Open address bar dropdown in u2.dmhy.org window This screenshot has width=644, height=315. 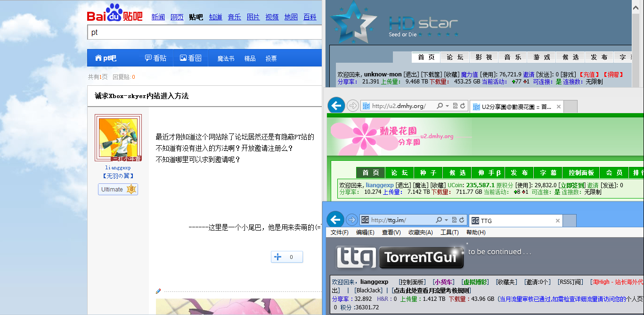pyautogui.click(x=447, y=106)
